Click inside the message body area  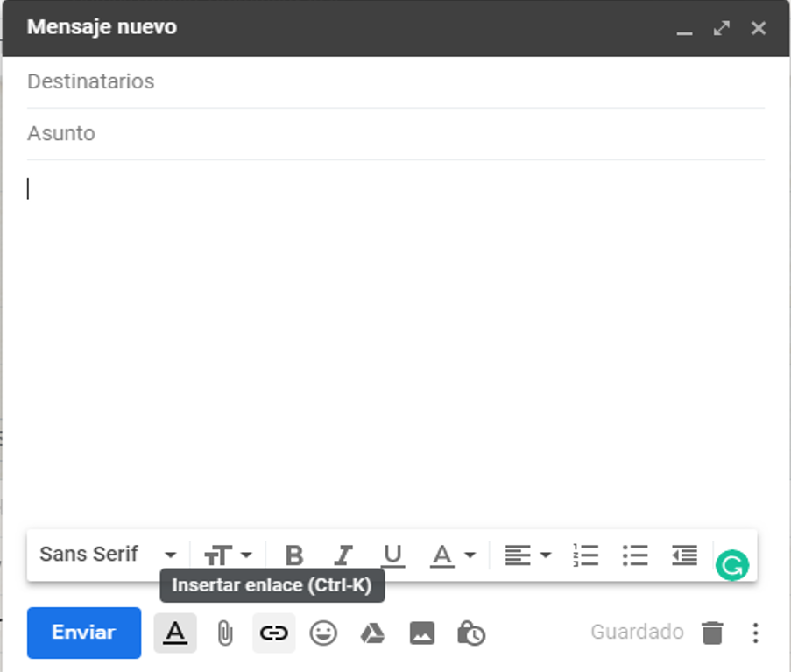click(x=396, y=343)
